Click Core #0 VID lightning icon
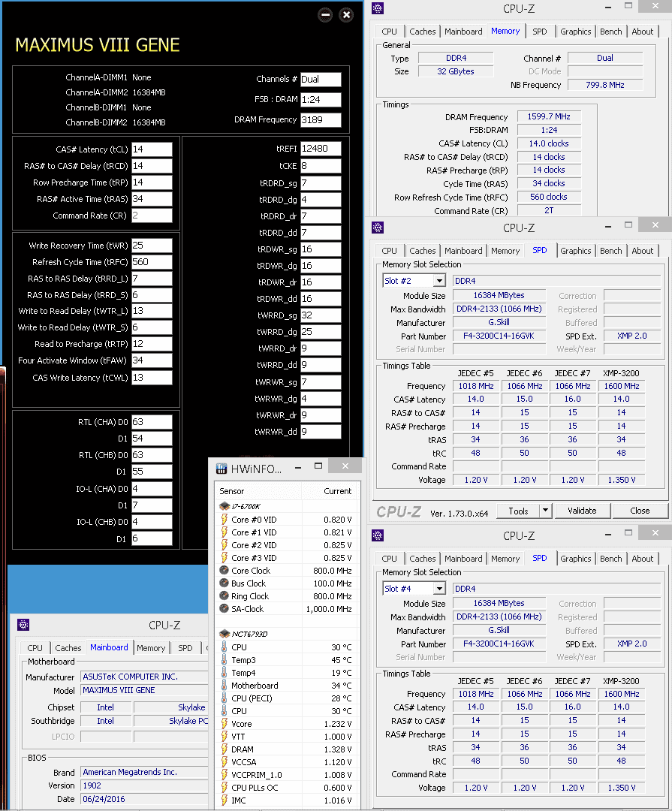672x811 pixels. (x=224, y=520)
